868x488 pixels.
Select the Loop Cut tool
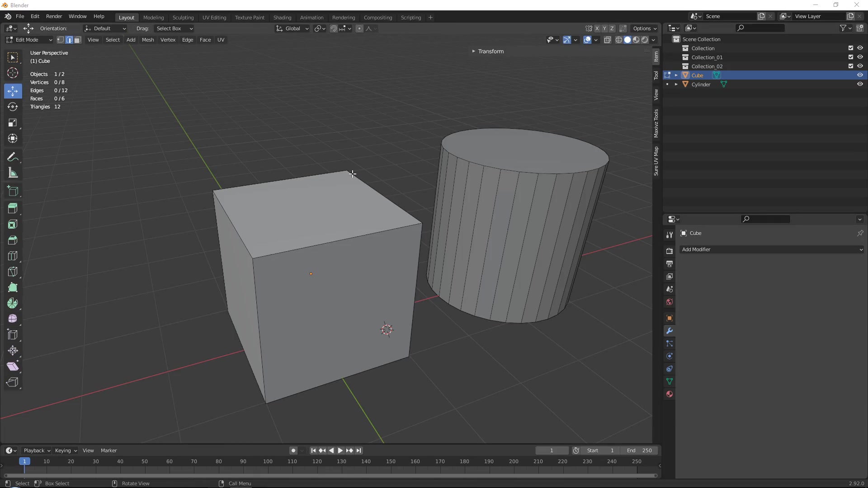13,256
